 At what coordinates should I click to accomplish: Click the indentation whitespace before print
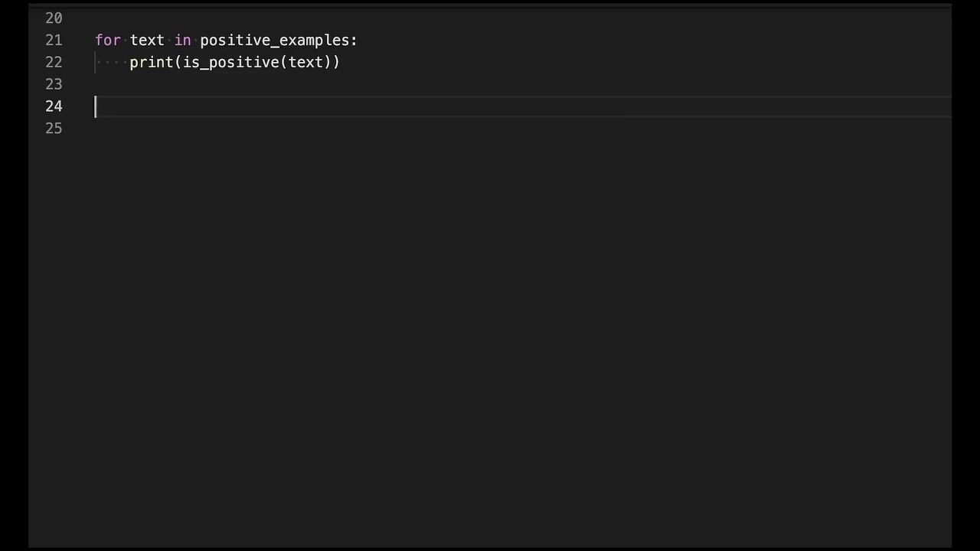112,62
